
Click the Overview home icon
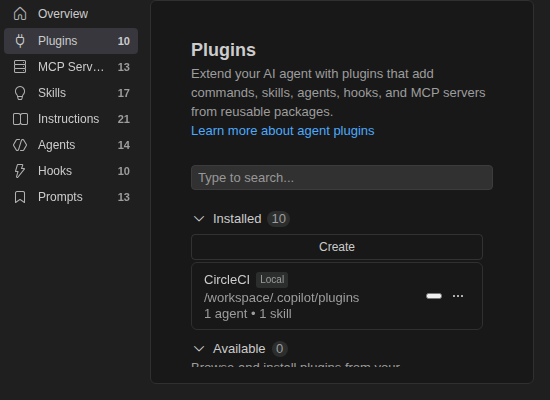(x=20, y=14)
